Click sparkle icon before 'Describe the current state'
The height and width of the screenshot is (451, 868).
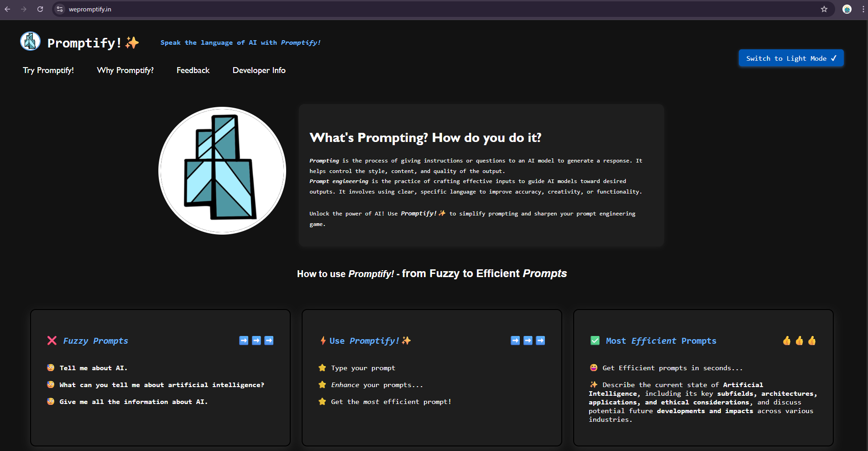pos(594,384)
